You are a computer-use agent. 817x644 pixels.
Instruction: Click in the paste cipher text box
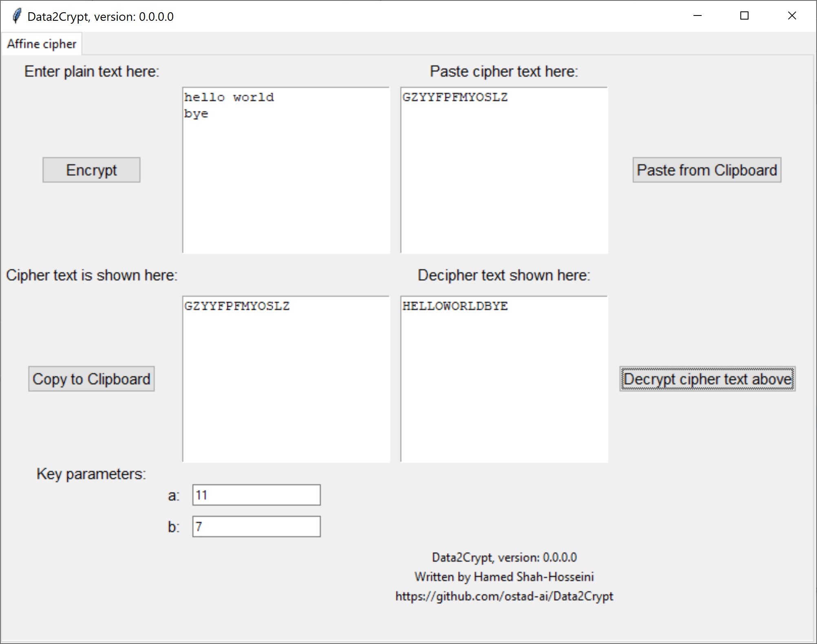coord(504,183)
